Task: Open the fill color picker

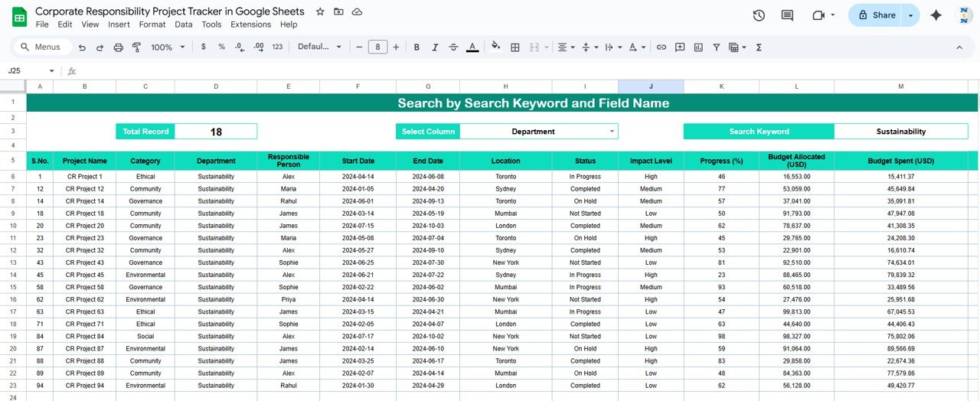Action: pyautogui.click(x=495, y=47)
